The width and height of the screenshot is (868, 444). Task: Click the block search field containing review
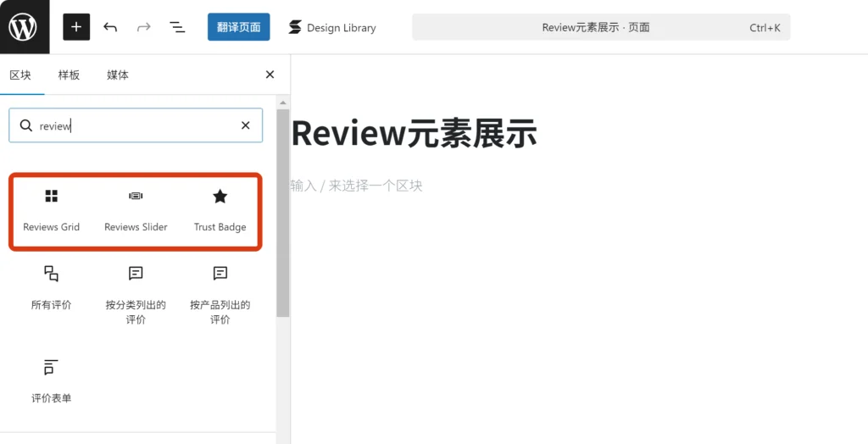tap(136, 125)
